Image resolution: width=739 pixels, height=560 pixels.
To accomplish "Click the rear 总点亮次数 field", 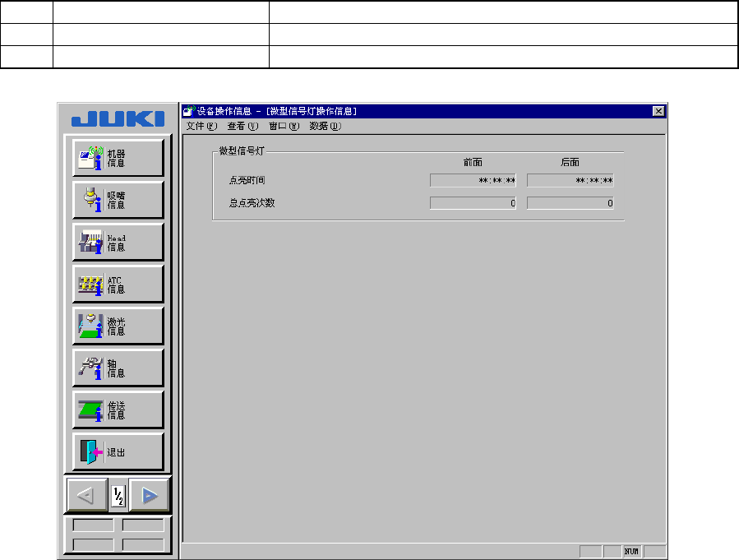I will tap(570, 203).
